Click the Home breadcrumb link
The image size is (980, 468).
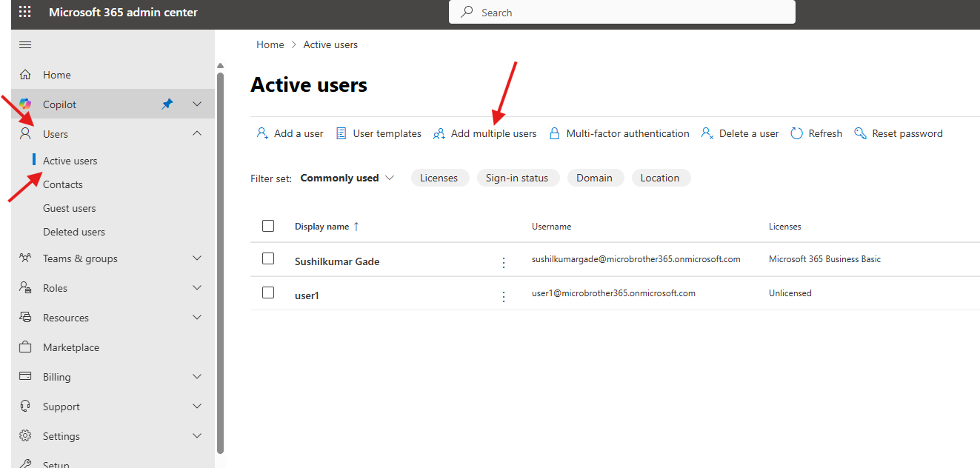click(270, 44)
